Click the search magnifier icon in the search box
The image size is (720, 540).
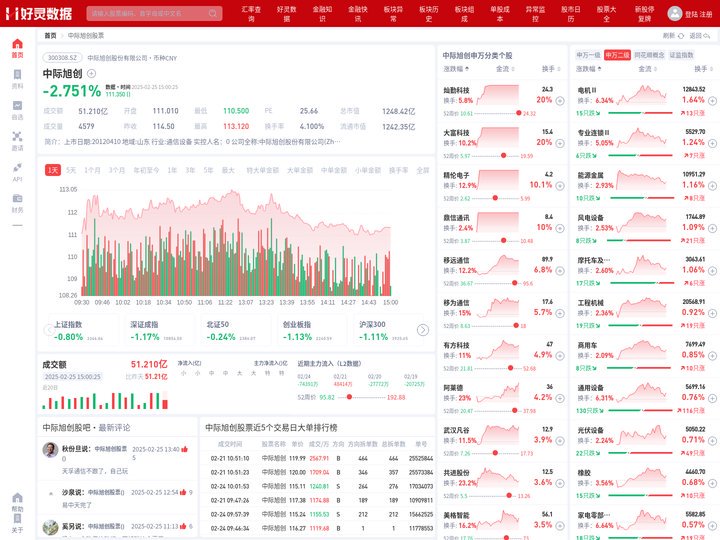pyautogui.click(x=213, y=13)
